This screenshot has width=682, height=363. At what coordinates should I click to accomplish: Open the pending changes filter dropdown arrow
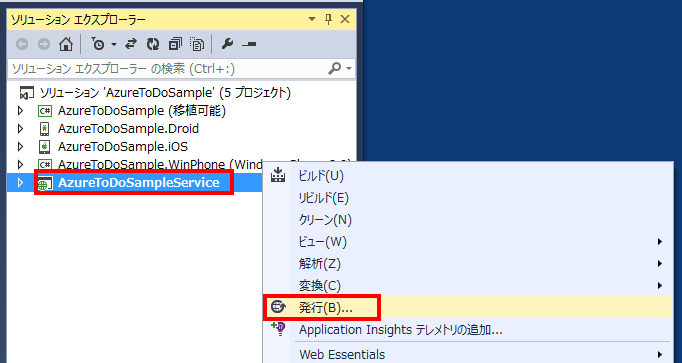point(114,44)
